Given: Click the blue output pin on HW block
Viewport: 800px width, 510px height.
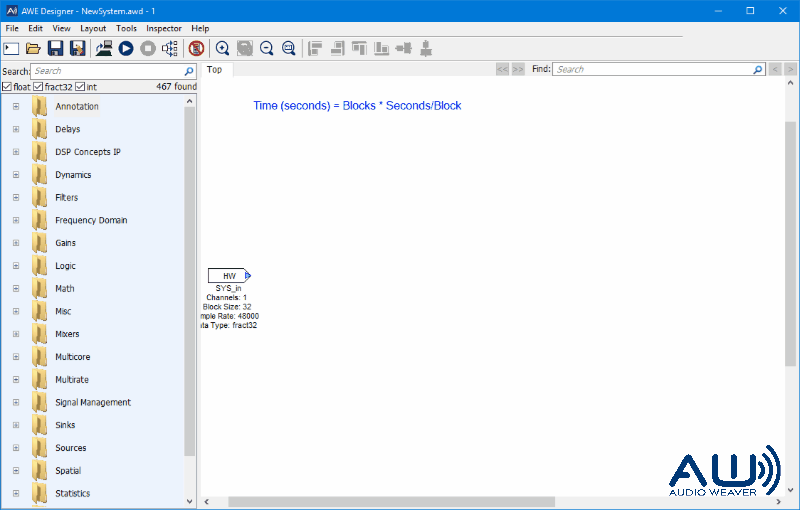Looking at the screenshot, I should coord(248,275).
